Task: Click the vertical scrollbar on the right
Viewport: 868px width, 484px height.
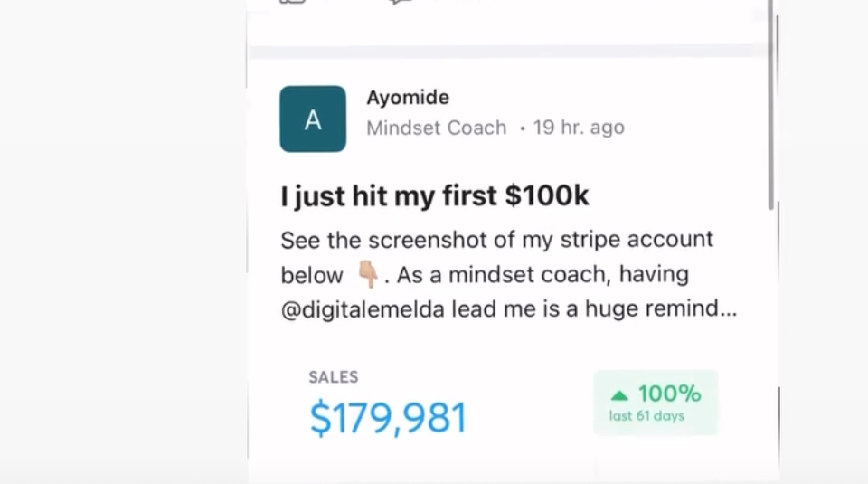Action: tap(771, 105)
